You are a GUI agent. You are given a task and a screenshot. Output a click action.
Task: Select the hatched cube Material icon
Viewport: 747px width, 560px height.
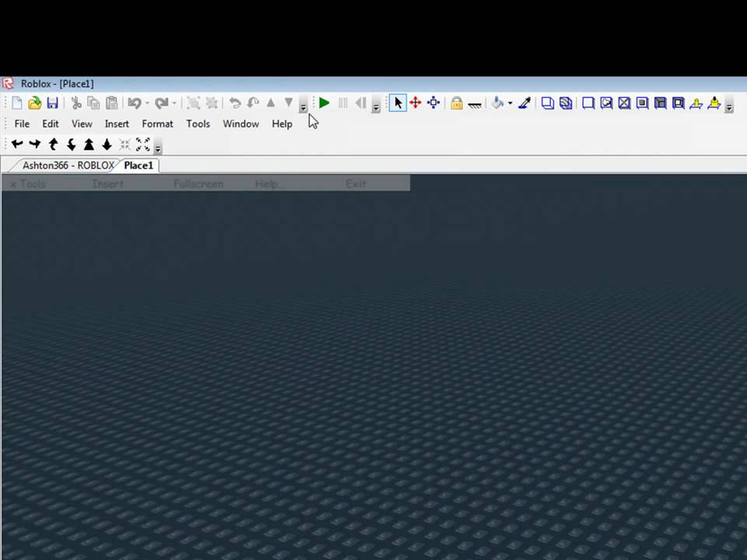tap(566, 103)
